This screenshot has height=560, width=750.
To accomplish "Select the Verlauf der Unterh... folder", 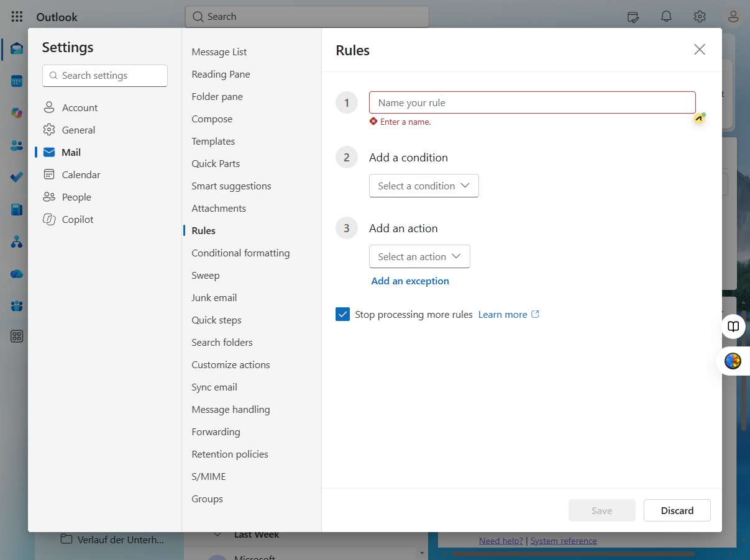I will coord(112,540).
